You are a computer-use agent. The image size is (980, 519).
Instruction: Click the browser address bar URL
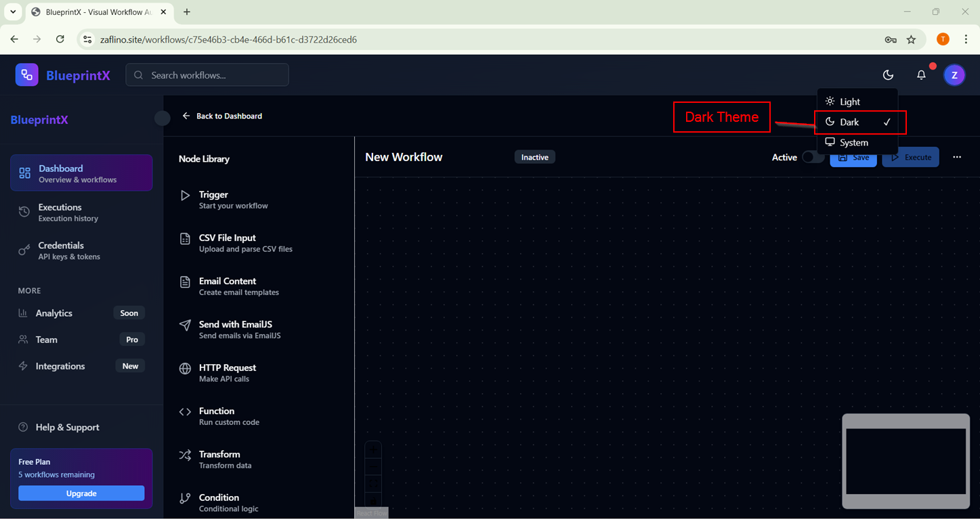click(228, 39)
